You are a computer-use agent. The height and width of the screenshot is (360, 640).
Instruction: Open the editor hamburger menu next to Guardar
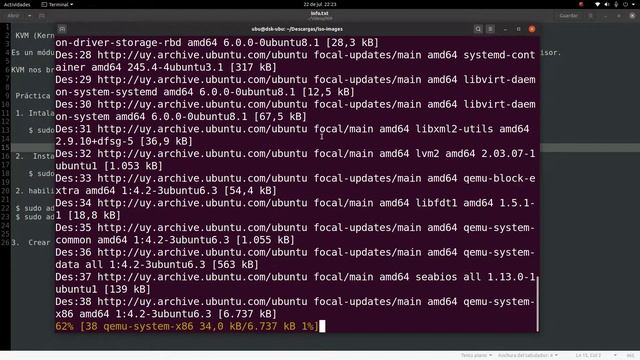tap(591, 16)
